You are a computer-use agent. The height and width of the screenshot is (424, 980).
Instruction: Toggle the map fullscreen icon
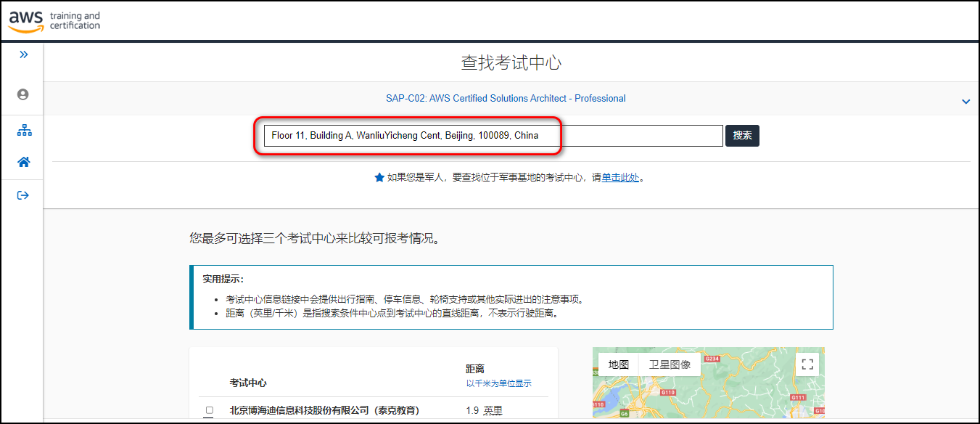[x=807, y=364]
